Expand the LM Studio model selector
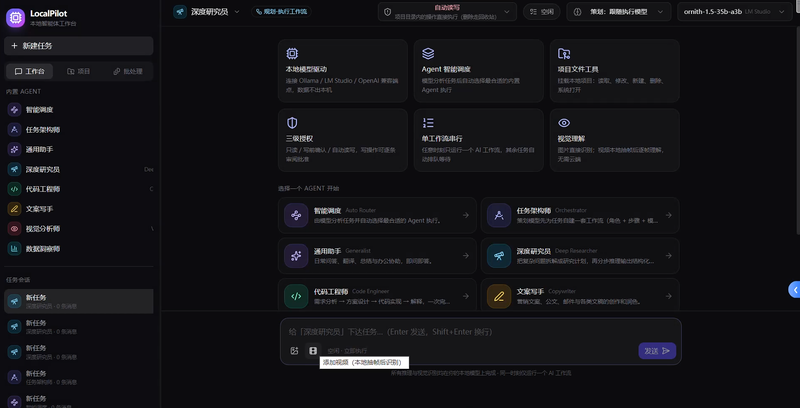This screenshot has width=800, height=408. 735,12
